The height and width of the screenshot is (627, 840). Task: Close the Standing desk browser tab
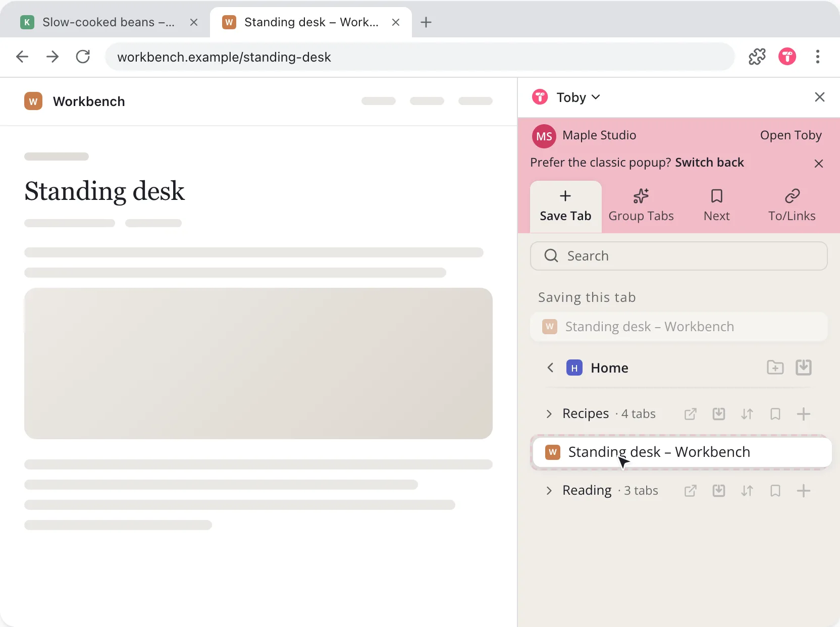[396, 22]
